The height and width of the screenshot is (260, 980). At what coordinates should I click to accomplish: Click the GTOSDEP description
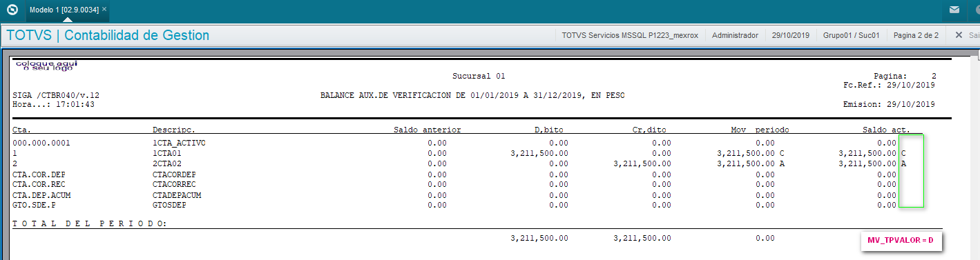coord(169,205)
